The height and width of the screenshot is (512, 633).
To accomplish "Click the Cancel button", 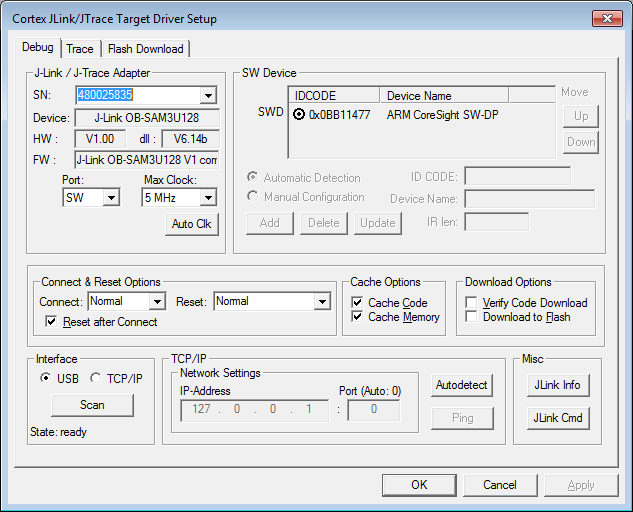I will 500,485.
